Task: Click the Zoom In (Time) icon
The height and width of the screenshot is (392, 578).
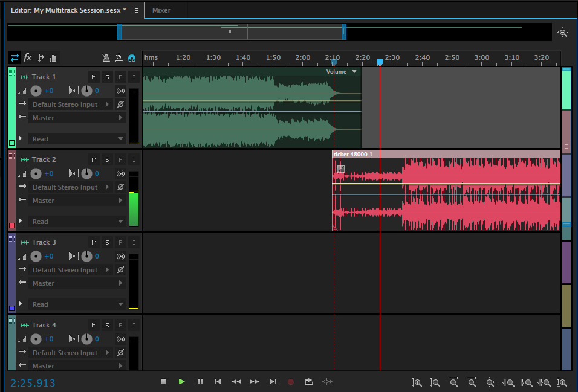Action: [x=453, y=382]
